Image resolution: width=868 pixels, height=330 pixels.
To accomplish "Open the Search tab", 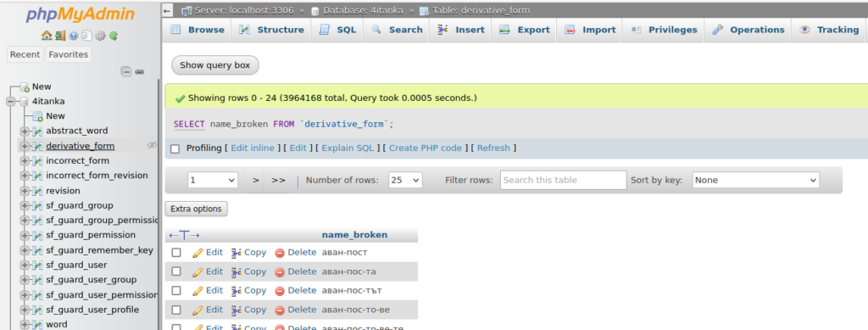I will [397, 30].
